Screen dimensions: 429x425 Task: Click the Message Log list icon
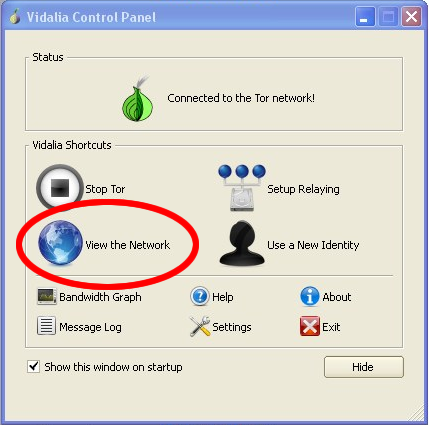tap(46, 326)
